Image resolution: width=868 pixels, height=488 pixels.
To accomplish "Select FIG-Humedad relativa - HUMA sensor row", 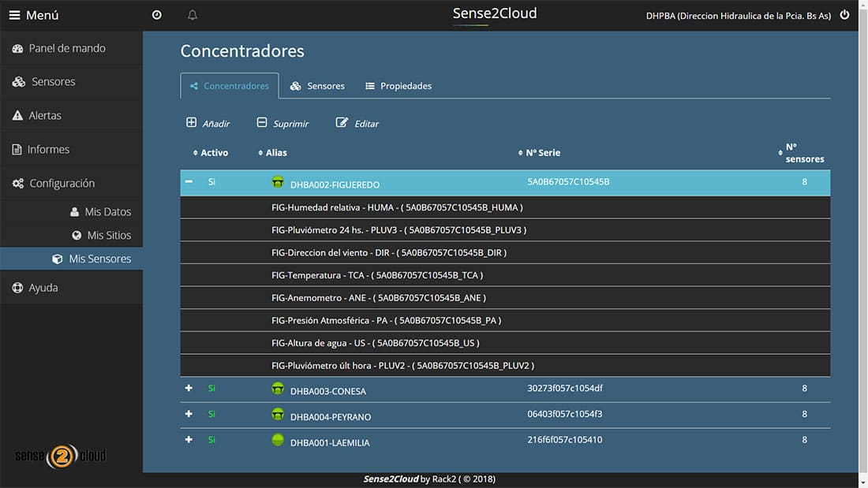I will click(x=505, y=207).
